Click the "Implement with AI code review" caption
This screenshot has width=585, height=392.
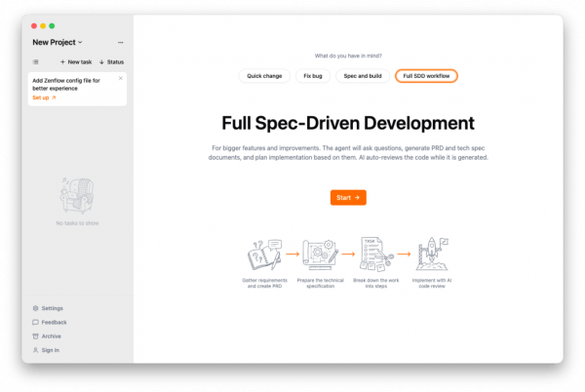pyautogui.click(x=432, y=284)
